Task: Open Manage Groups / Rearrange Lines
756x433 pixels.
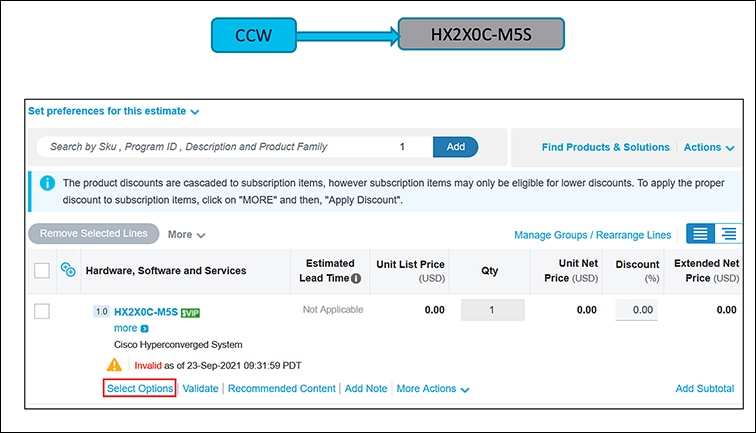Action: tap(592, 235)
